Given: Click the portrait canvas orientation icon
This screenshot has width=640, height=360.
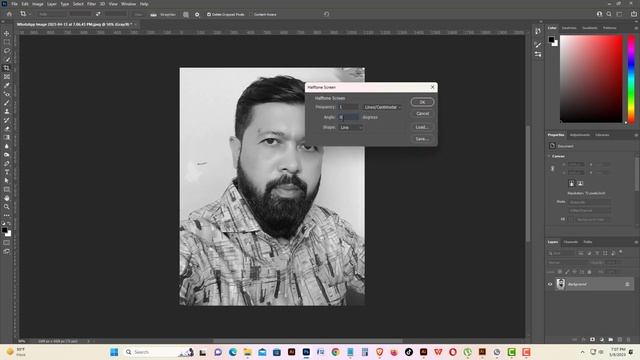Looking at the screenshot, I should pos(571,183).
